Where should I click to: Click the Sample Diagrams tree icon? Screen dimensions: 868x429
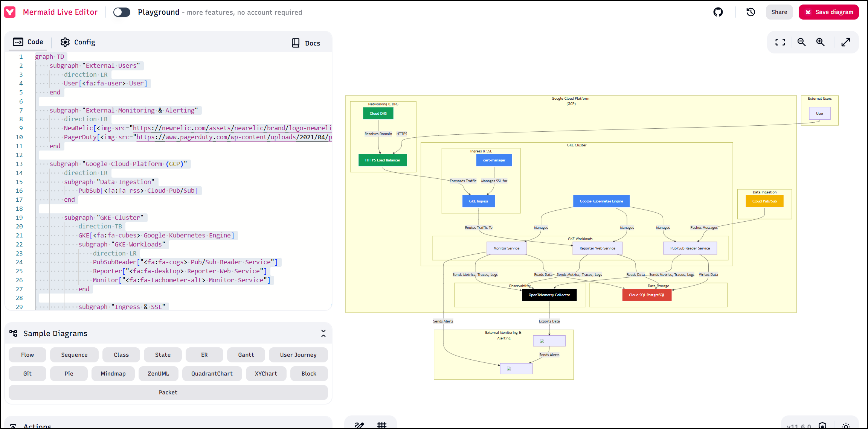(x=14, y=333)
